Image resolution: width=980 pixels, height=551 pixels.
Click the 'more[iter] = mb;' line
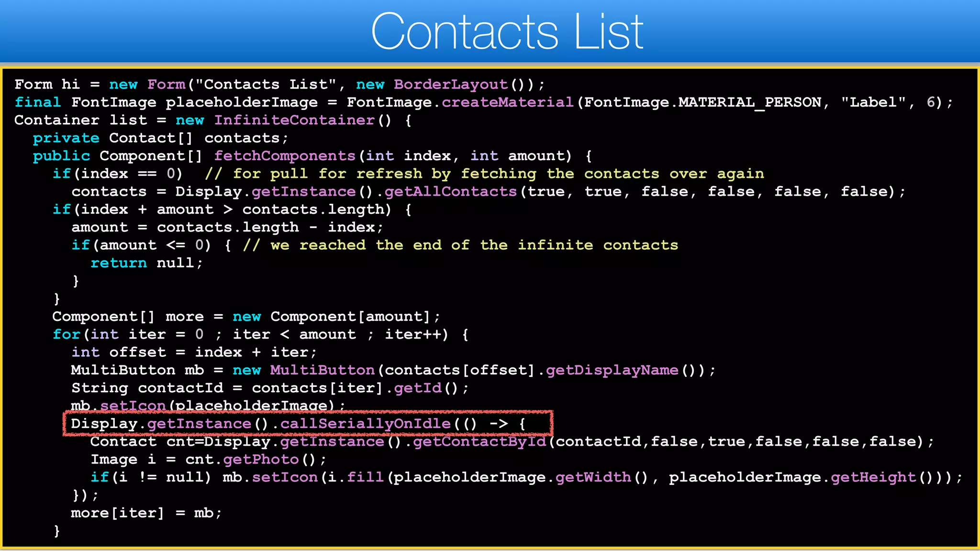tap(146, 513)
